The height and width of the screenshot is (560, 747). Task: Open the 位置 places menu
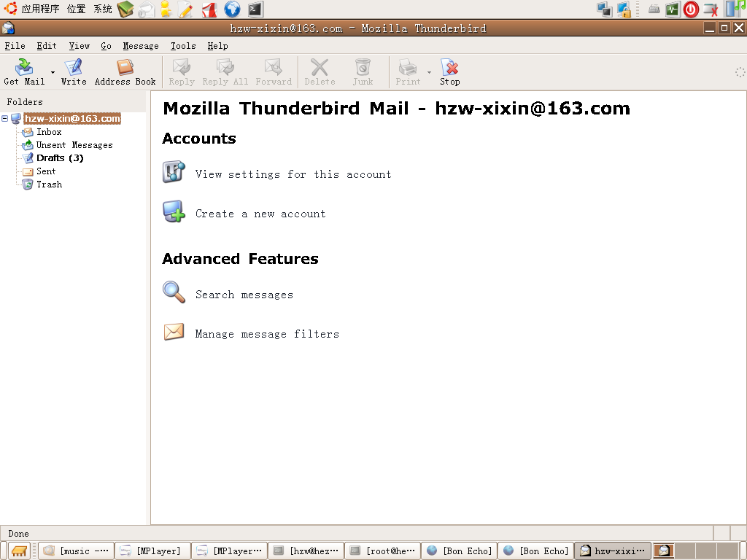pyautogui.click(x=76, y=9)
